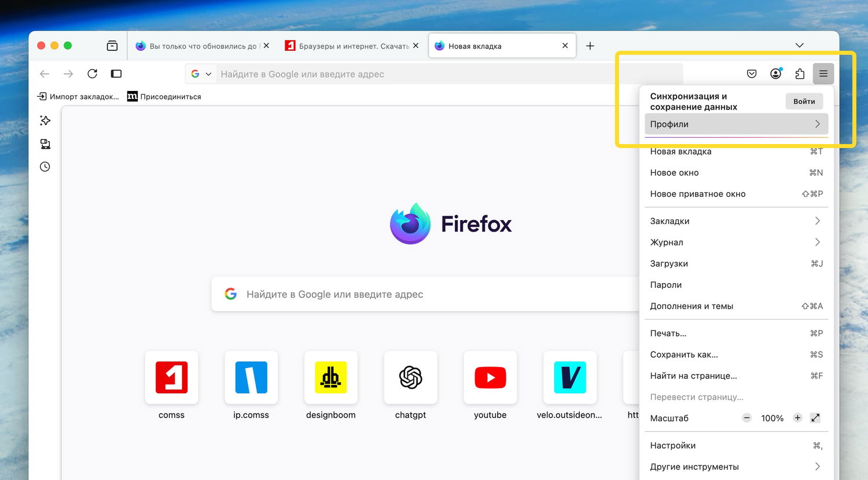868x480 pixels.
Task: Open the ip.comss shortcut tile
Action: pos(251,378)
